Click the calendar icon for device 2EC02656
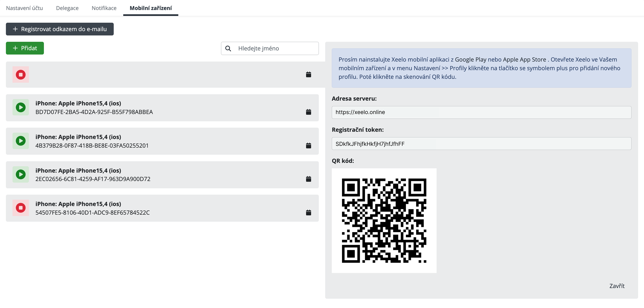Image resolution: width=644 pixels, height=308 pixels. 309,179
